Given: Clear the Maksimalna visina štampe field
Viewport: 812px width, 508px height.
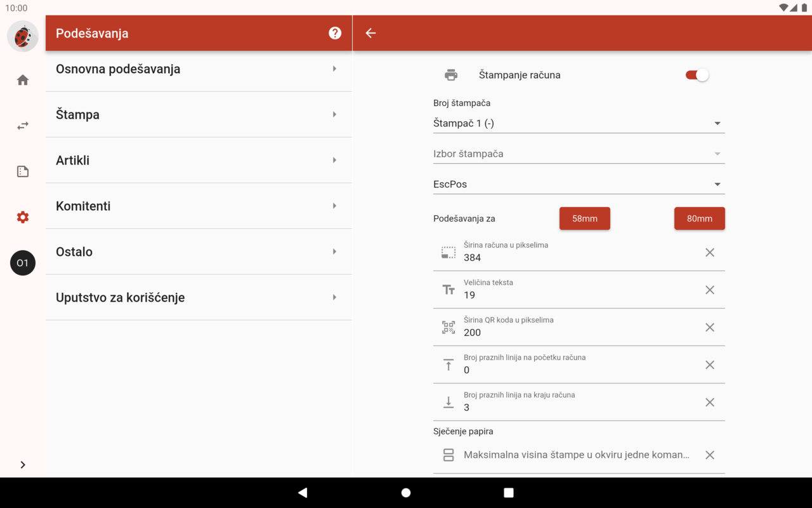Looking at the screenshot, I should [710, 455].
